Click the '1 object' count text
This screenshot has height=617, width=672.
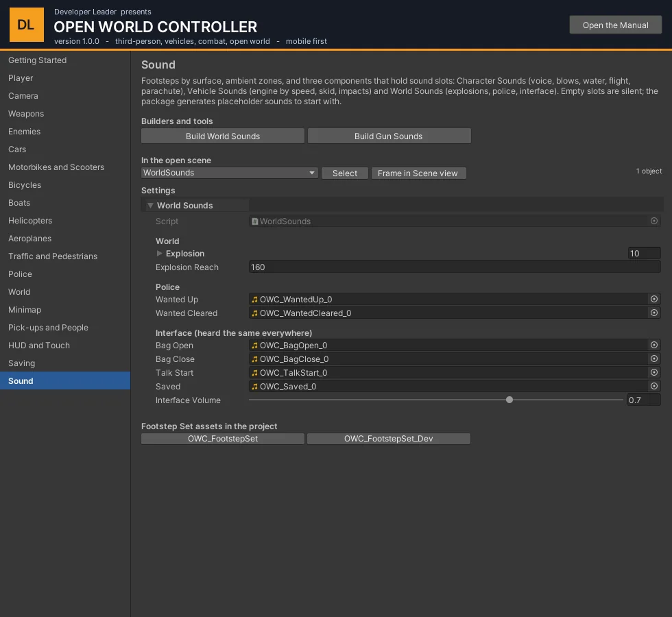pyautogui.click(x=649, y=171)
